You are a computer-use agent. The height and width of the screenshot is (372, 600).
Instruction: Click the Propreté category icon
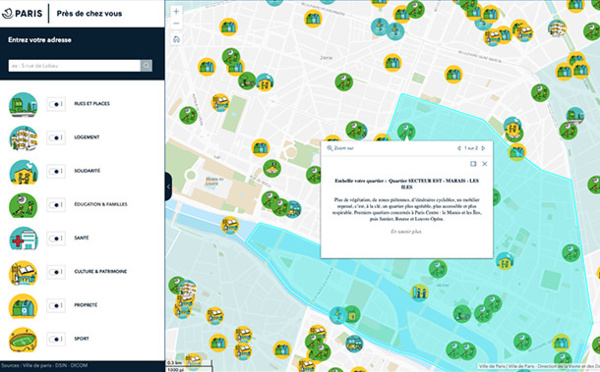point(23,306)
